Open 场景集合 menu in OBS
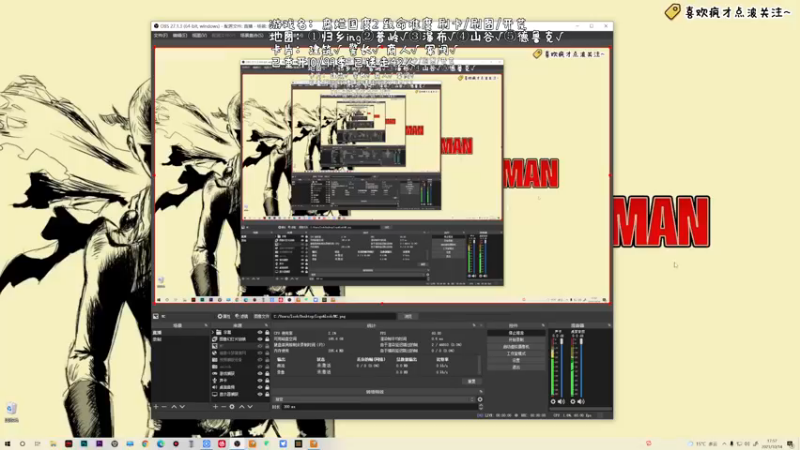This screenshot has height=450, width=800. click(252, 35)
